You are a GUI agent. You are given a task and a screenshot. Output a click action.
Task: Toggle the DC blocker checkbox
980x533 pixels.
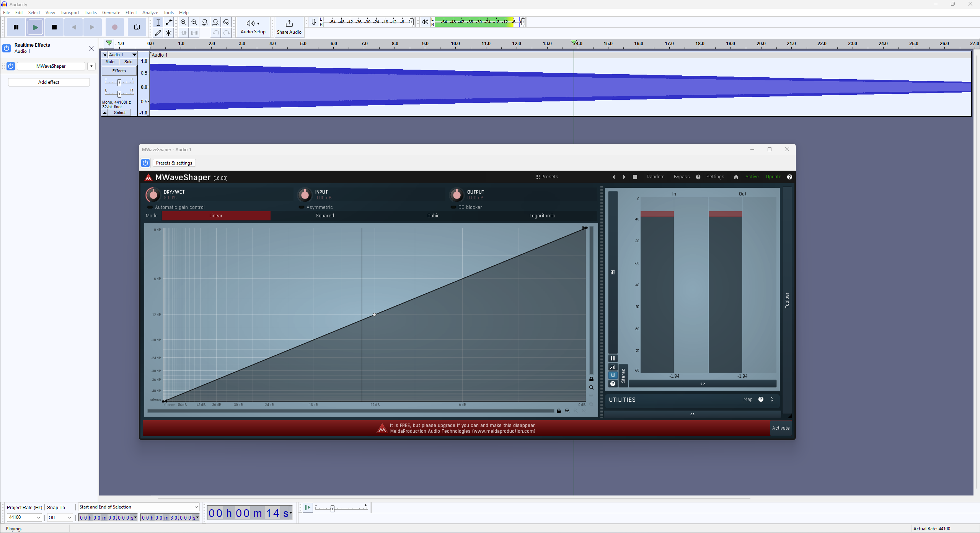click(x=454, y=207)
